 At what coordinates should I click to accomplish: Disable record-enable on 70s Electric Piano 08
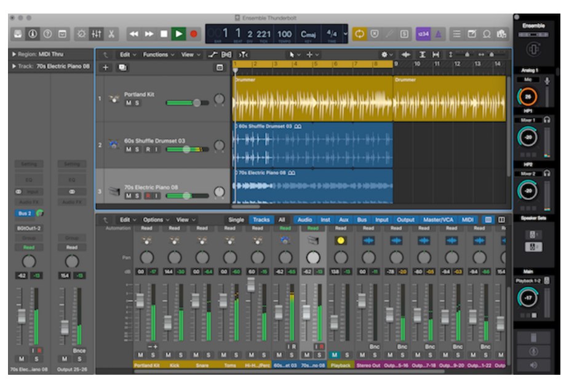(x=148, y=196)
